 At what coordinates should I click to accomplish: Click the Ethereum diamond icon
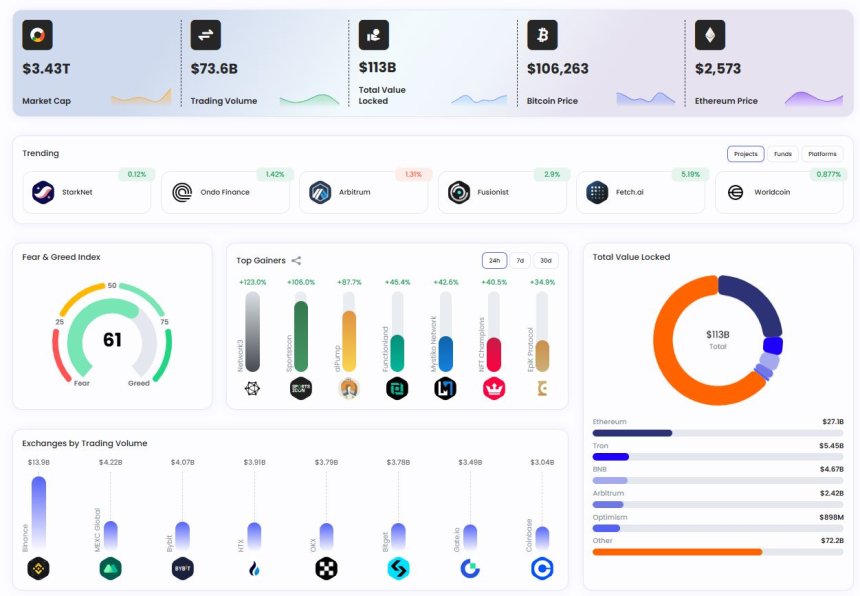(x=710, y=35)
